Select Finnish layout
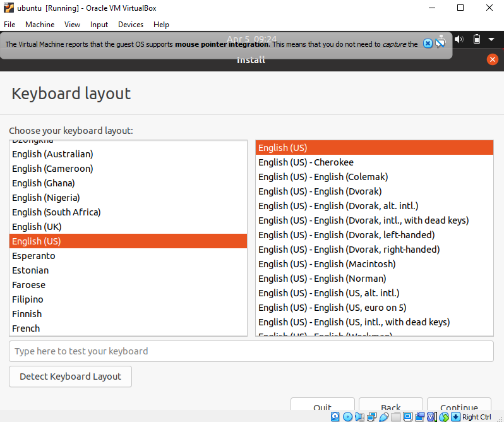The width and height of the screenshot is (504, 422). point(128,314)
